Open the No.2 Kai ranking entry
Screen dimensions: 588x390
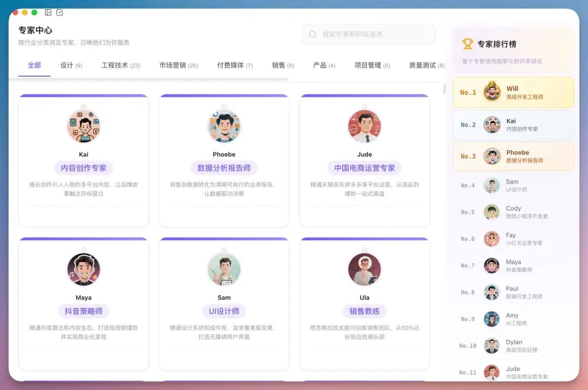[512, 125]
